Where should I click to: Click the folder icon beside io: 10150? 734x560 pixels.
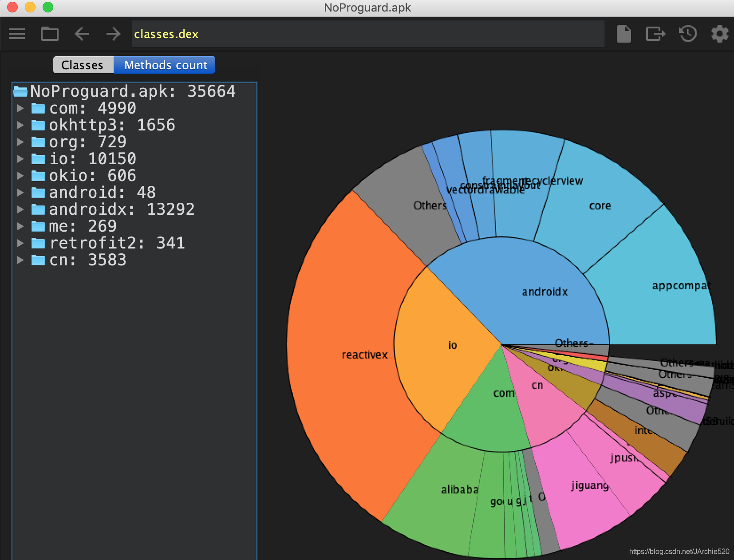point(38,159)
